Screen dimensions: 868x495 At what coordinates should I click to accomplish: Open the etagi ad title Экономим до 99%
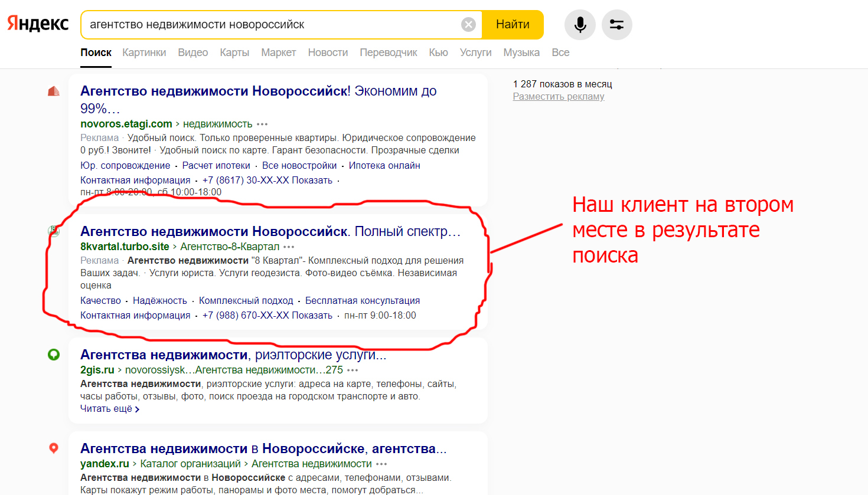click(259, 100)
